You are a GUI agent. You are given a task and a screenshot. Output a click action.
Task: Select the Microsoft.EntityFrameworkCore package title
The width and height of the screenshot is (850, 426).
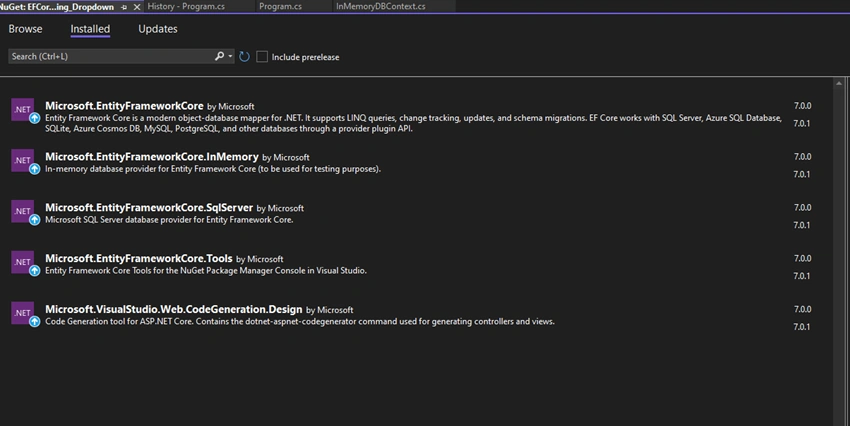click(x=124, y=106)
